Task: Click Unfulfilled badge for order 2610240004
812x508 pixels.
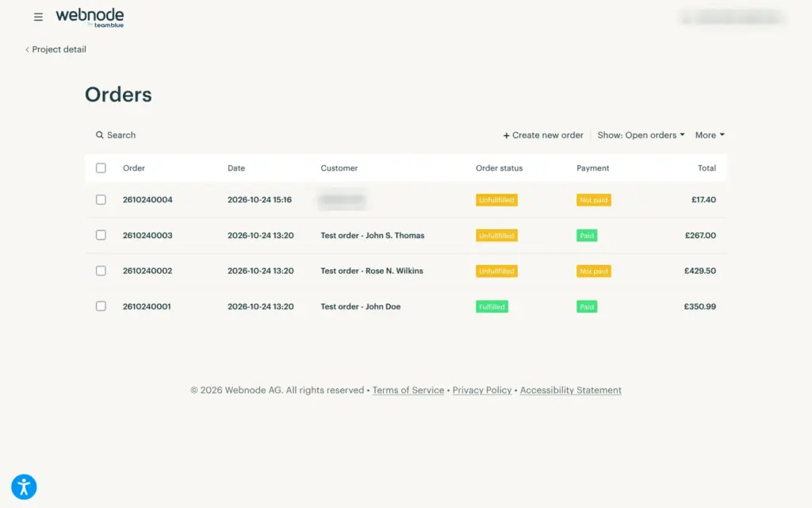Action: tap(496, 200)
